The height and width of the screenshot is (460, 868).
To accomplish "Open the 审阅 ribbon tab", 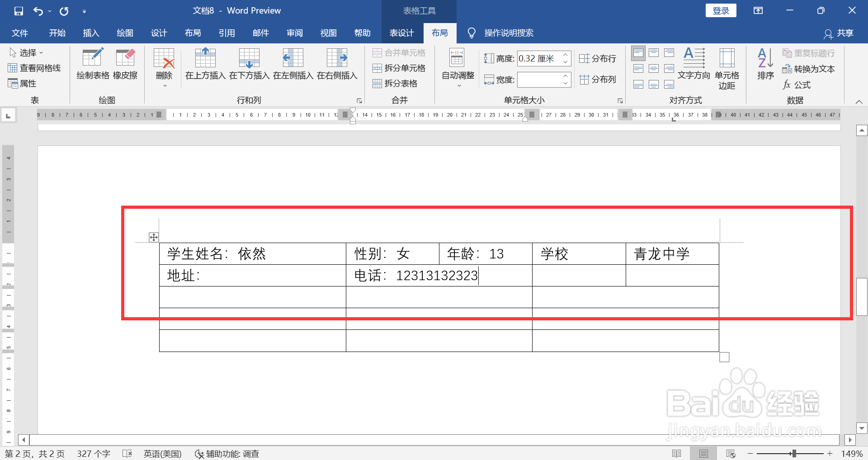I will point(294,33).
